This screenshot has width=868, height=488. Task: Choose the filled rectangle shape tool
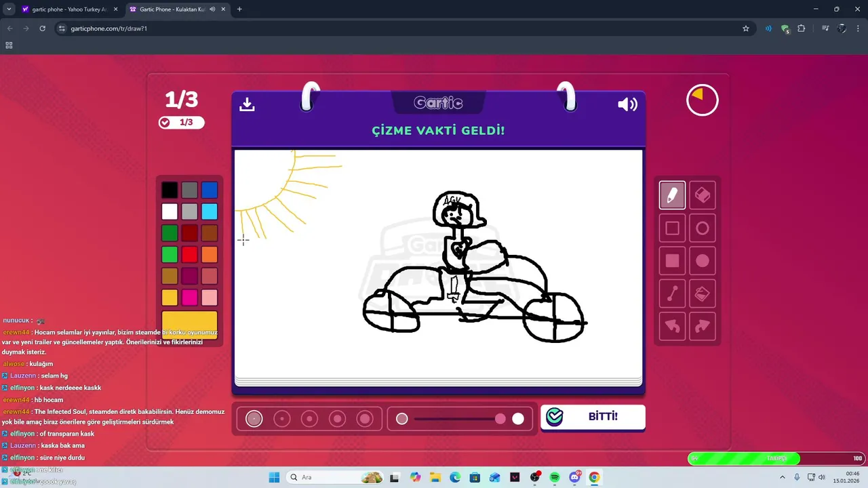[672, 261]
